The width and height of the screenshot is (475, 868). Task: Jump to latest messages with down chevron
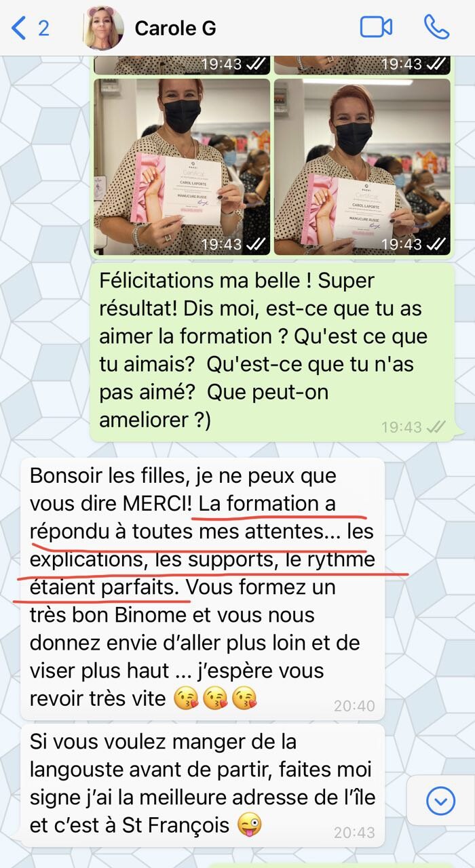(x=440, y=802)
